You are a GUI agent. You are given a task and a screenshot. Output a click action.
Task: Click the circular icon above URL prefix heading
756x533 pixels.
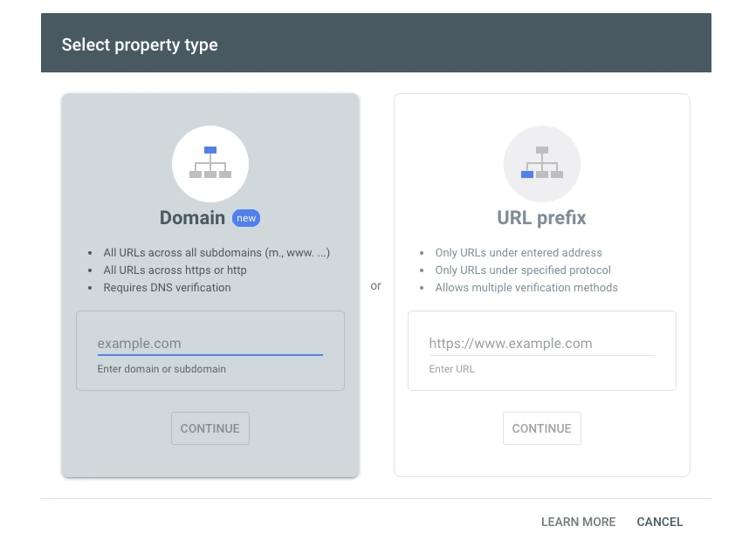(541, 164)
